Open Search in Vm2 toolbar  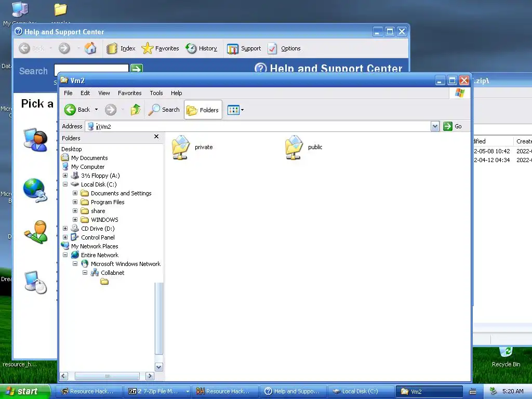[x=164, y=110]
